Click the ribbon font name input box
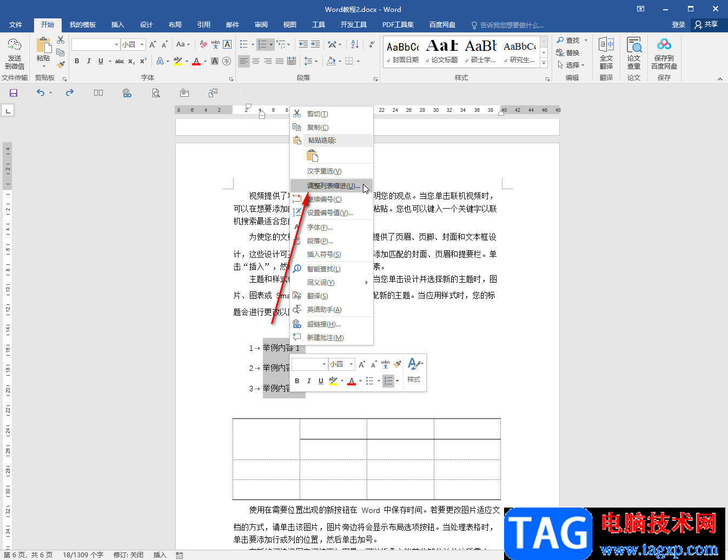This screenshot has width=728, height=560. (92, 44)
